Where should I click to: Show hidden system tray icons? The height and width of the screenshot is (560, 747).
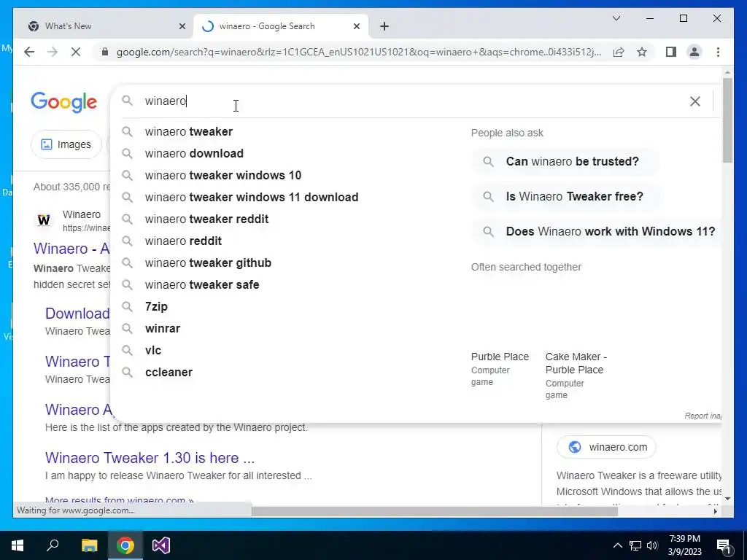pyautogui.click(x=617, y=545)
